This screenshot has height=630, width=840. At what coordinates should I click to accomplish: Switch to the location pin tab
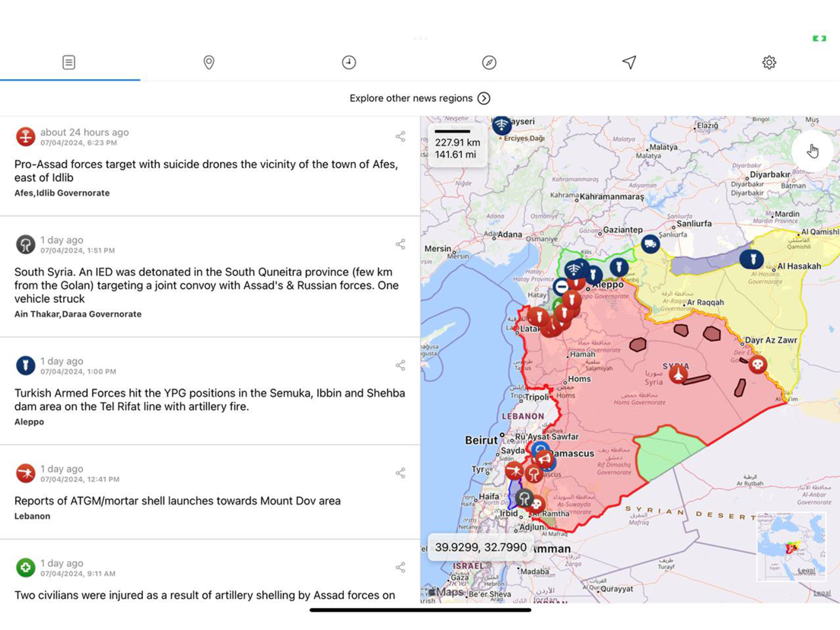point(209,62)
